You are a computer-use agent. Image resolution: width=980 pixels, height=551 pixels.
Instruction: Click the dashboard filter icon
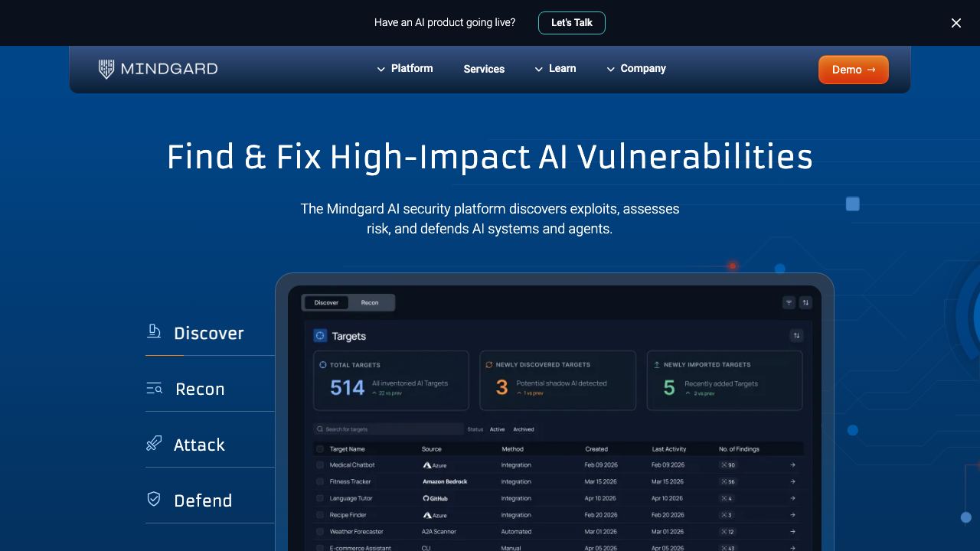tap(789, 302)
